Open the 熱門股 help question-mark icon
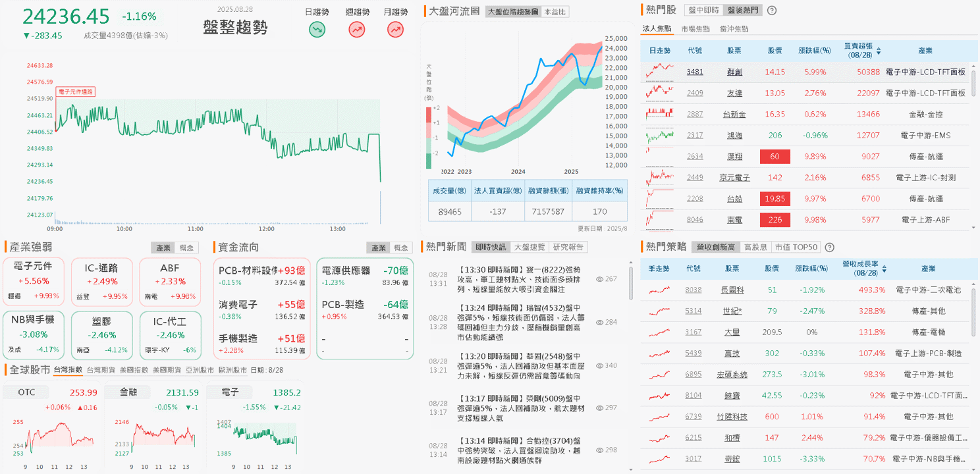Viewport: 980px width, 474px height. [772, 11]
